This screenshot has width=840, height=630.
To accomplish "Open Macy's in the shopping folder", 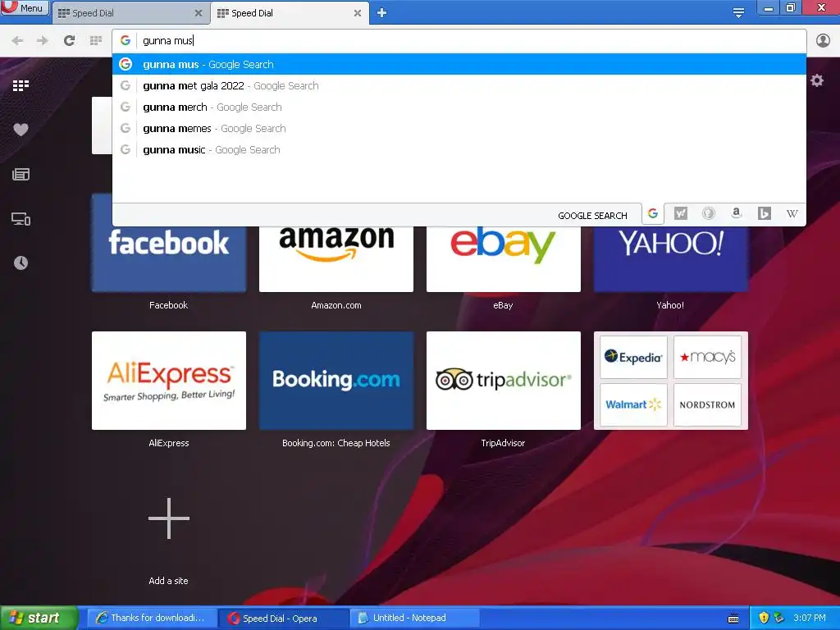I will pyautogui.click(x=707, y=357).
